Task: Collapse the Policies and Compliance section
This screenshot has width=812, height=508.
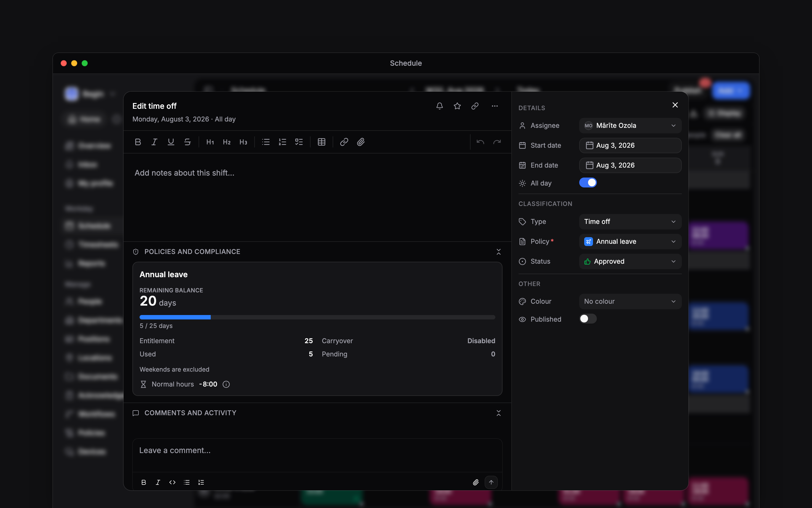Action: pyautogui.click(x=499, y=252)
